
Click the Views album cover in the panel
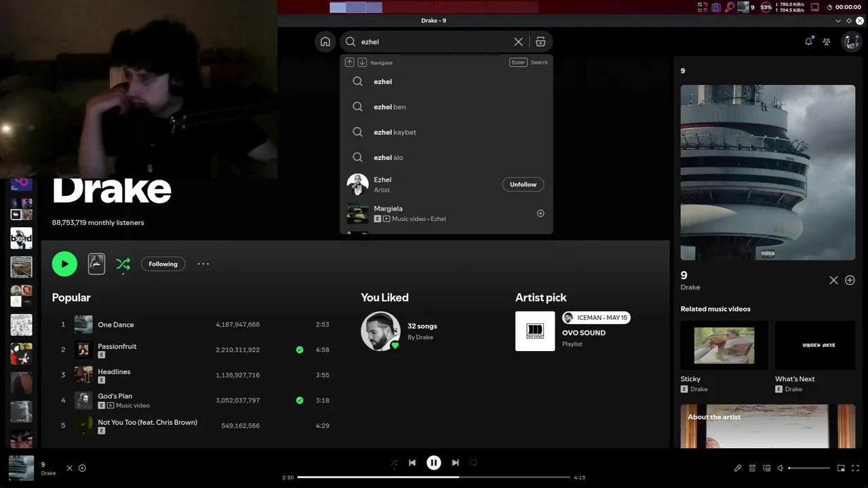pyautogui.click(x=768, y=172)
